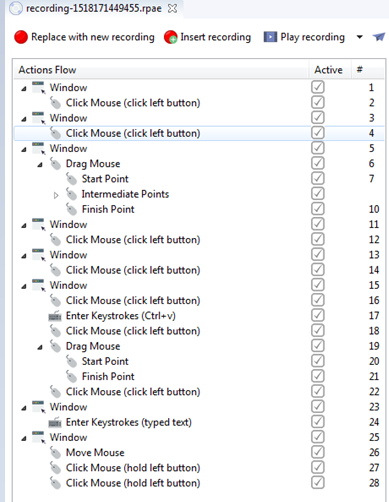389x502 pixels.
Task: Toggle the Active checkbox for Intermediate Points
Action: pos(318,194)
